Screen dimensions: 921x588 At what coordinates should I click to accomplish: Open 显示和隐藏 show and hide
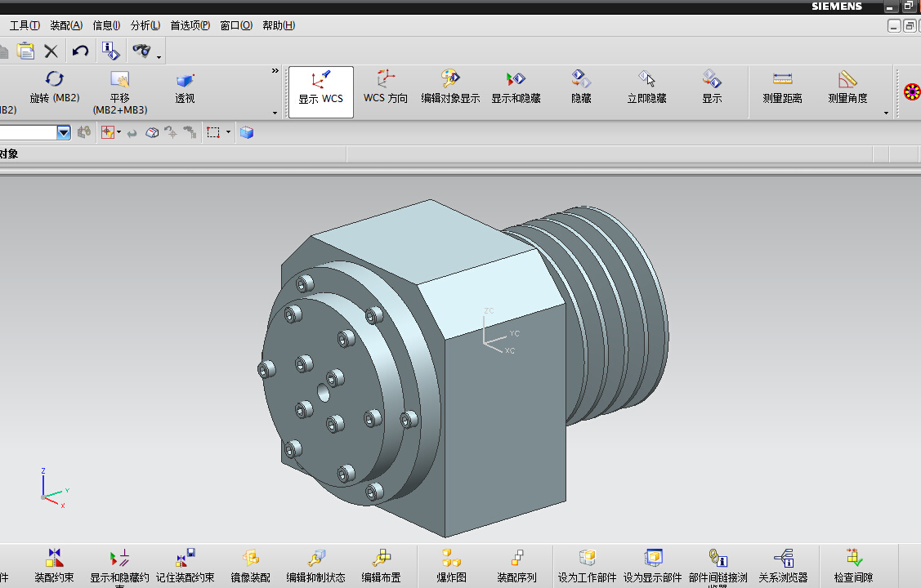(516, 87)
